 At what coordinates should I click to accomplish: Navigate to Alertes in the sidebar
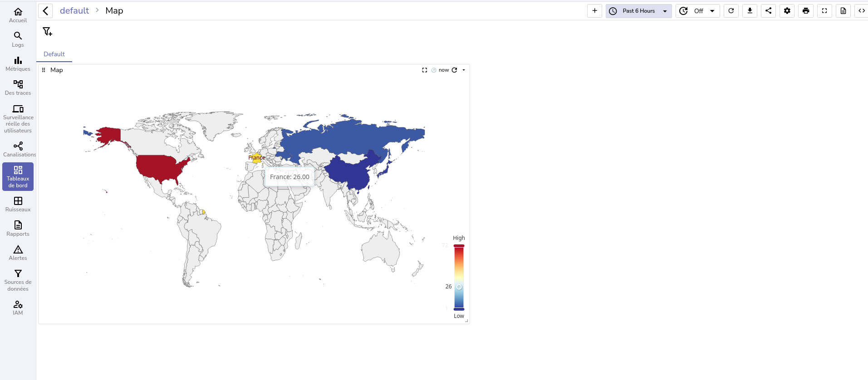point(18,253)
